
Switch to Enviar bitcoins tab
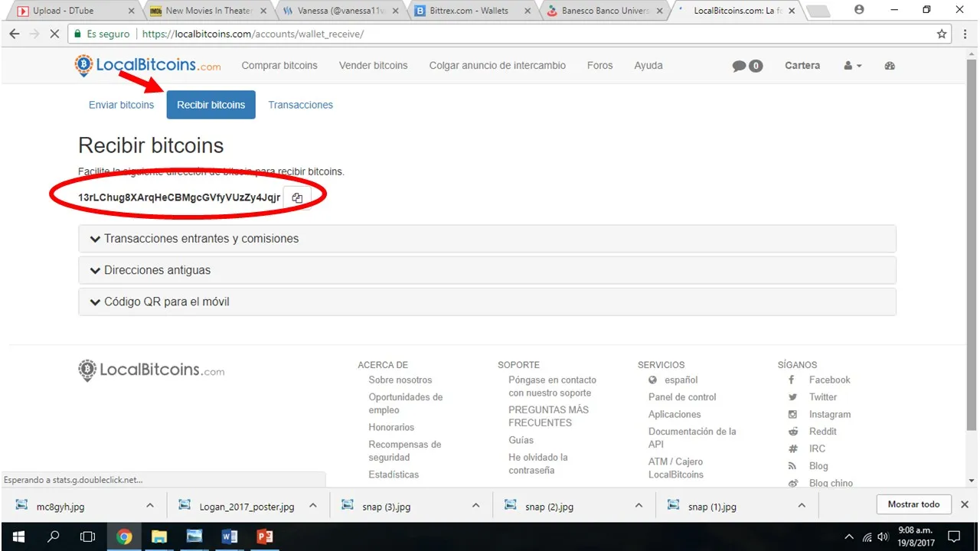coord(121,105)
